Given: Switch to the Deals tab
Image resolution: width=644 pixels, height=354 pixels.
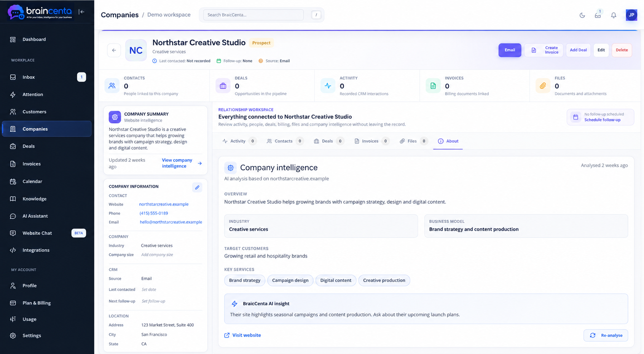Looking at the screenshot, I should tap(329, 141).
